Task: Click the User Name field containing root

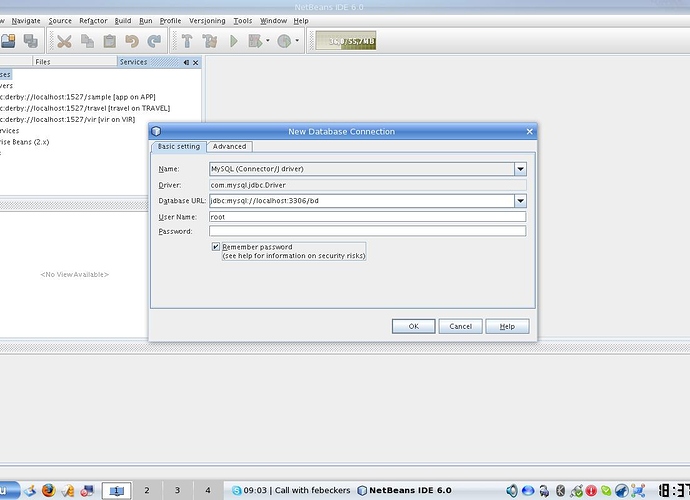Action: coord(367,217)
